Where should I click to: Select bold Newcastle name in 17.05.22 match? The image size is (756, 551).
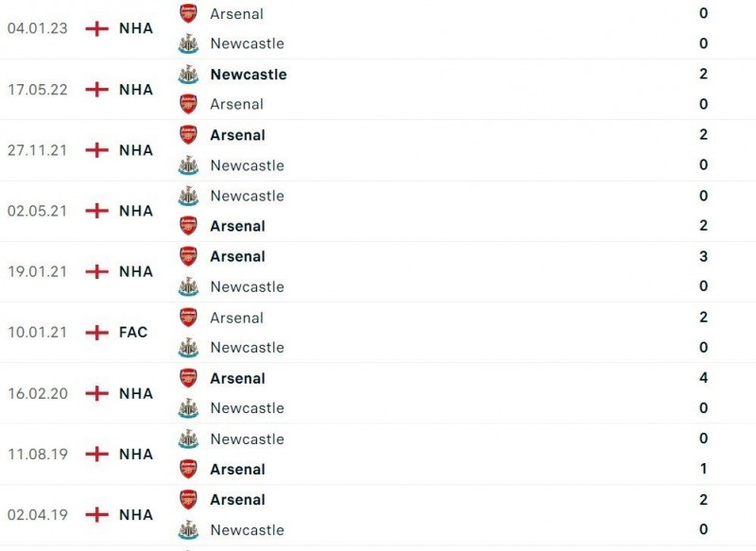click(249, 74)
